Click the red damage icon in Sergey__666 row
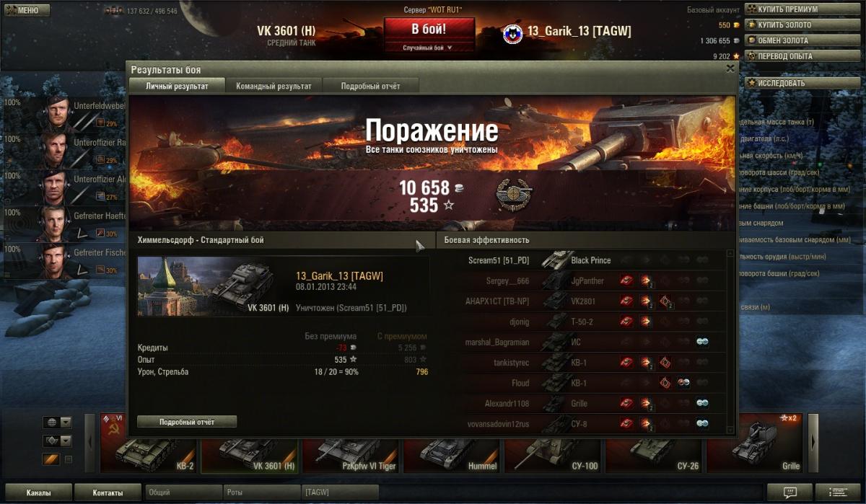The image size is (866, 504). tap(627, 280)
